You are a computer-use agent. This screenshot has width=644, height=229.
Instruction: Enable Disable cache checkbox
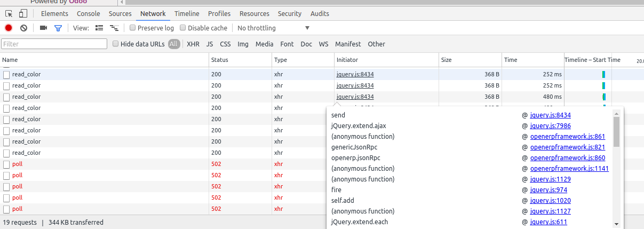[x=182, y=28]
